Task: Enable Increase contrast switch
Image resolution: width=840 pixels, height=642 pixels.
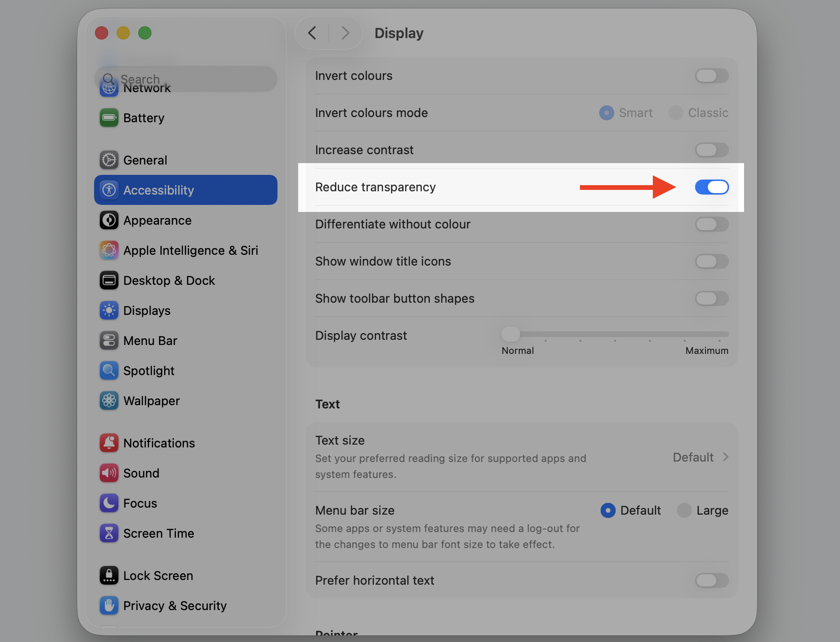Action: tap(712, 150)
